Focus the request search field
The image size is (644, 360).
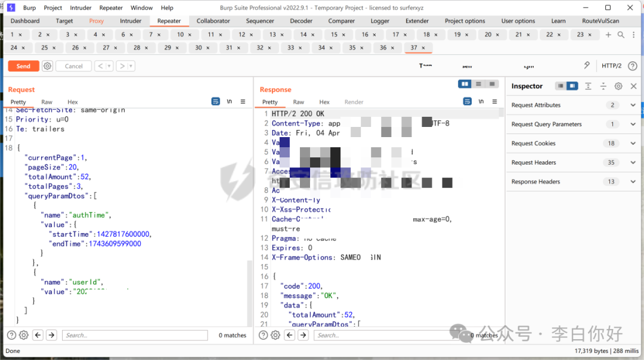135,336
